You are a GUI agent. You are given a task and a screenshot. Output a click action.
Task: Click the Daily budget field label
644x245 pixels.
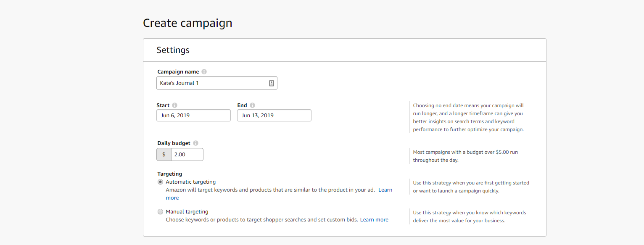pyautogui.click(x=174, y=143)
